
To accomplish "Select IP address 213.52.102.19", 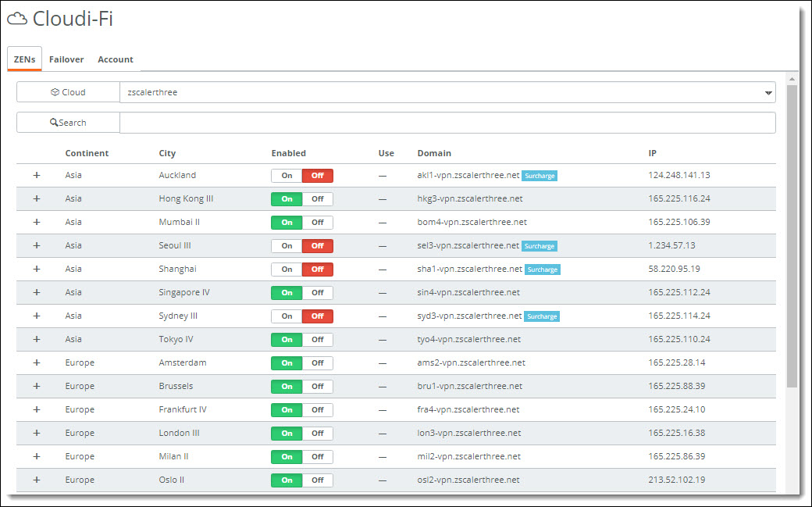I will [x=676, y=480].
